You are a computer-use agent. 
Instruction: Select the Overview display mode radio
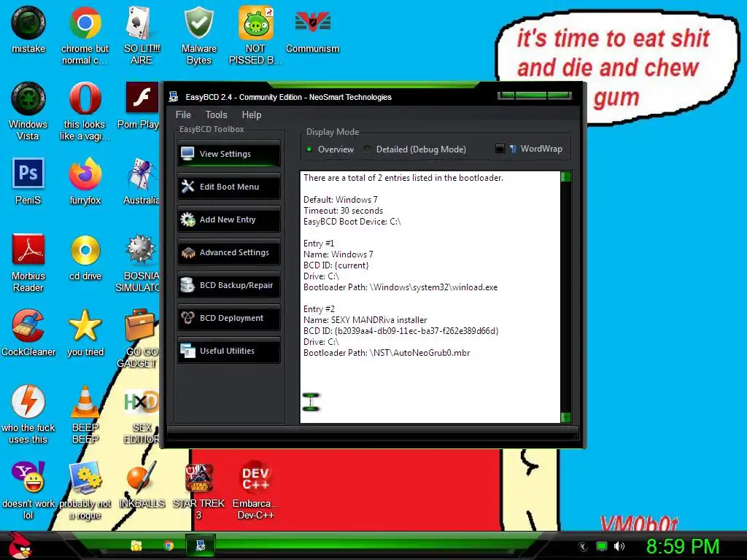point(309,149)
